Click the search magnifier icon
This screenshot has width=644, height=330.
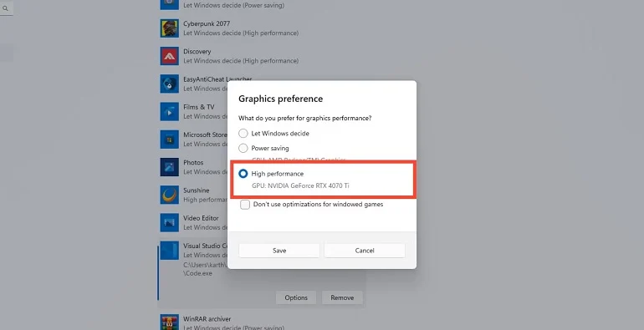pyautogui.click(x=5, y=8)
